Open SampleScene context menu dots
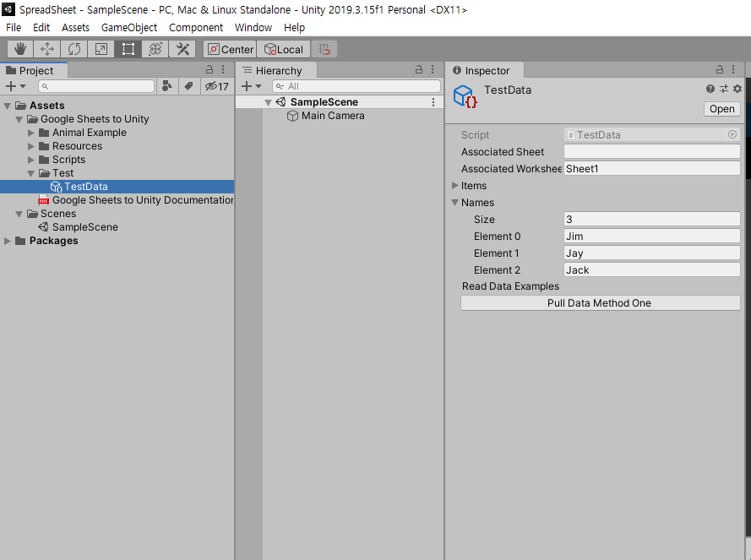 433,102
